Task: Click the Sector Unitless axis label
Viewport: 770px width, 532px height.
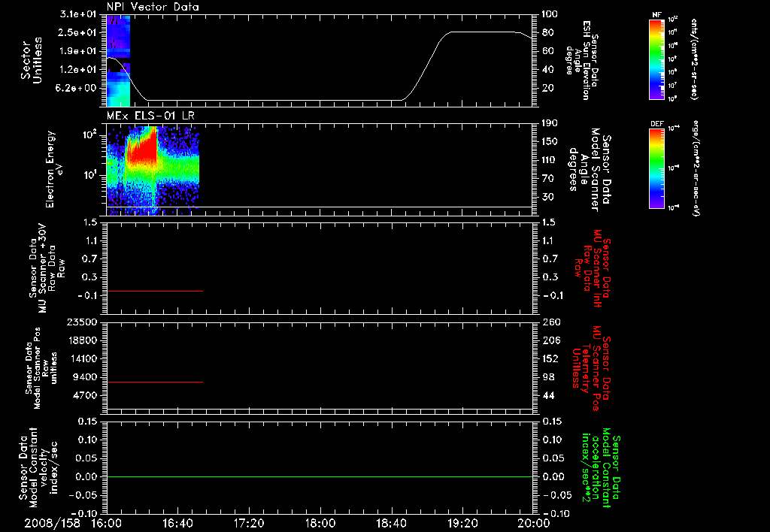Action: [x=31, y=60]
